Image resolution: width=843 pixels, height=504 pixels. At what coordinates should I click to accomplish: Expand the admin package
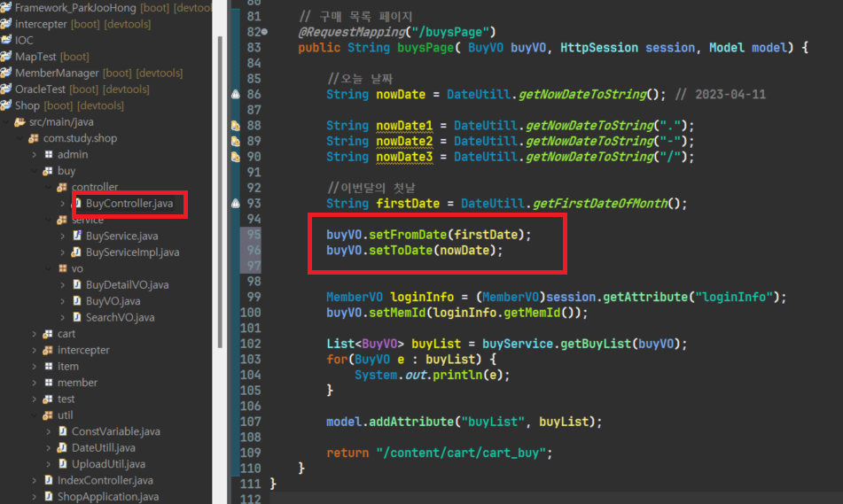[x=35, y=155]
